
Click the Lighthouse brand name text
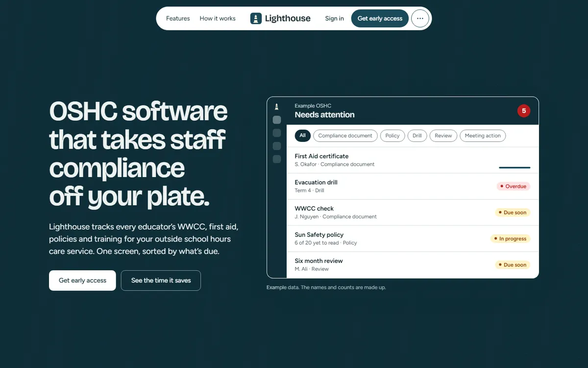tap(288, 19)
